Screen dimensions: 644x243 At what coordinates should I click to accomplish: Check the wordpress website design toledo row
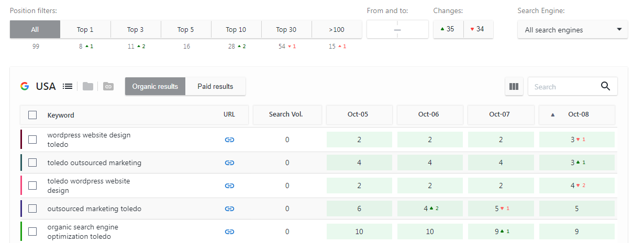click(x=32, y=140)
